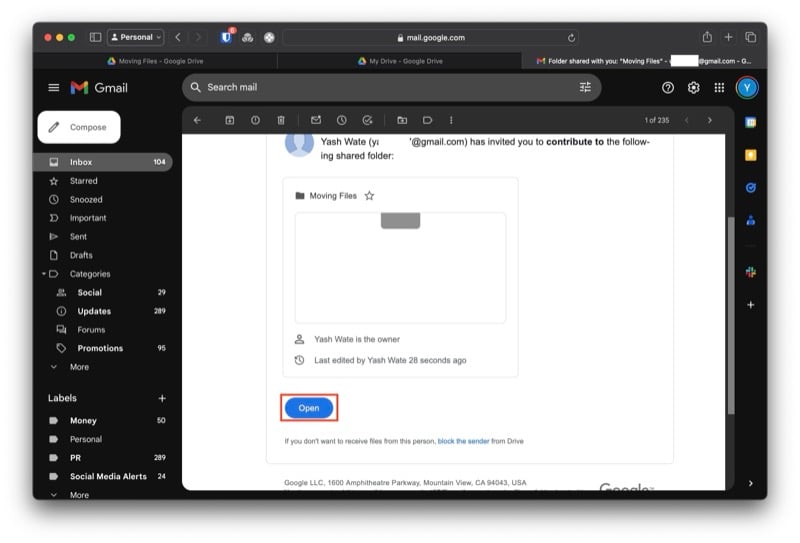Reload the page in Safari
Image resolution: width=800 pixels, height=543 pixels.
click(x=571, y=38)
